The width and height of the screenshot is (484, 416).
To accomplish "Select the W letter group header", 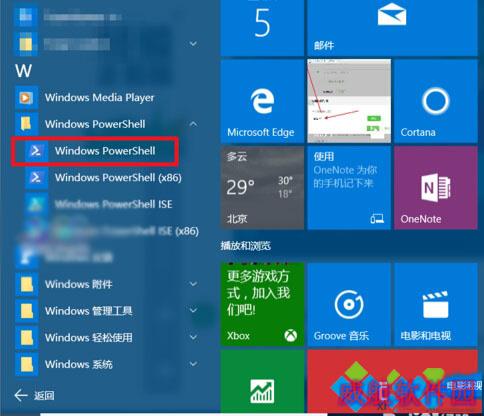I will [24, 71].
